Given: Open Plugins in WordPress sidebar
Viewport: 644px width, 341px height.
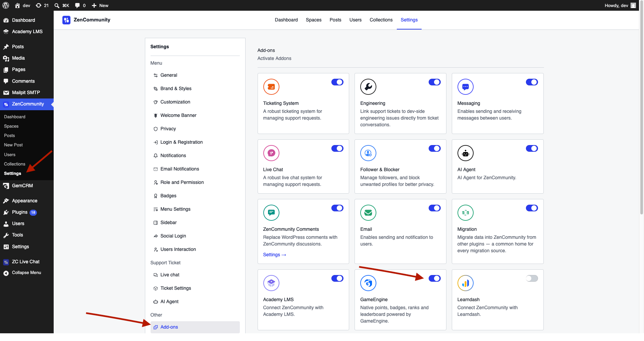Looking at the screenshot, I should pos(27,212).
